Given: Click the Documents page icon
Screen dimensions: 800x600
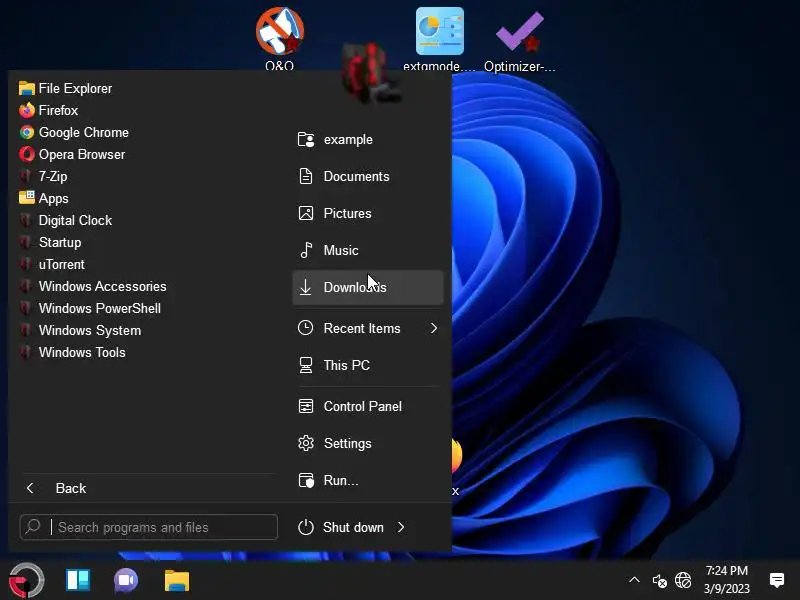Looking at the screenshot, I should 306,176.
